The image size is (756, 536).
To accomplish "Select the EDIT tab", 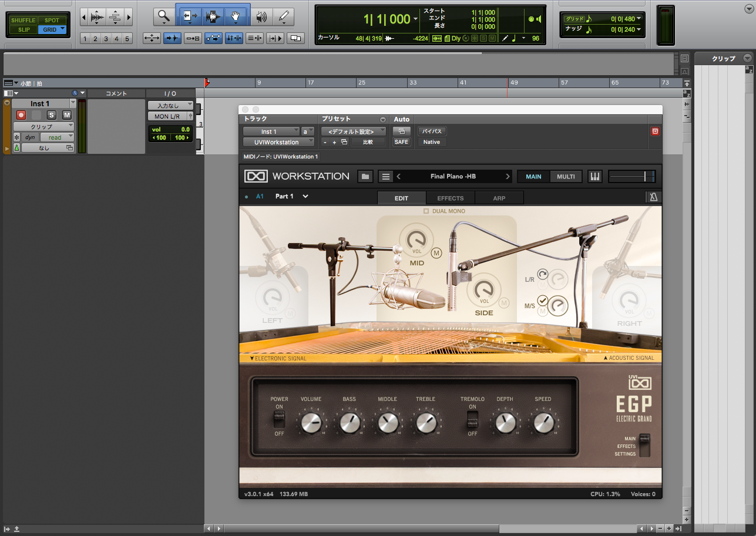I will click(402, 198).
